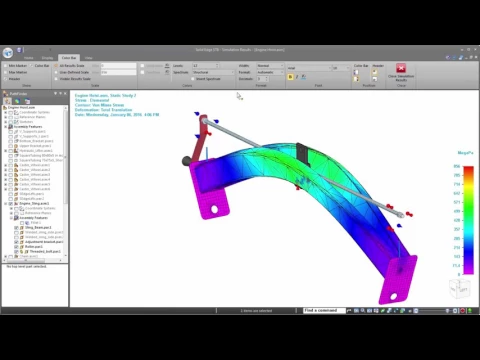Screen dimensions: 480x360
Task: Open the Solid Edge application button
Action: pos(8,52)
